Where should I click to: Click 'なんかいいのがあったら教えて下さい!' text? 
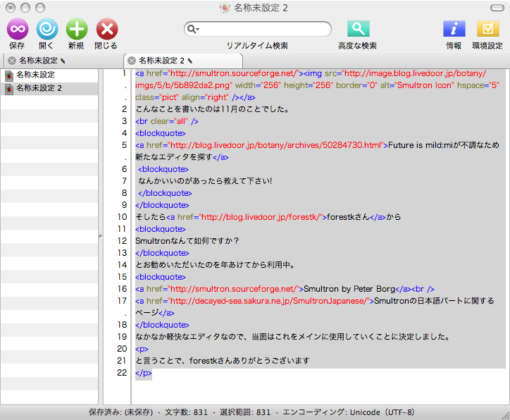point(205,181)
